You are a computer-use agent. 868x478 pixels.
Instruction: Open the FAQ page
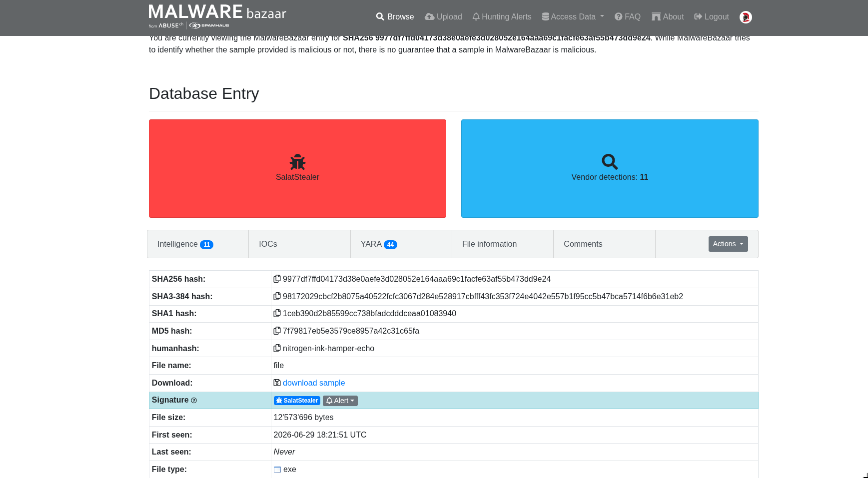coord(628,16)
